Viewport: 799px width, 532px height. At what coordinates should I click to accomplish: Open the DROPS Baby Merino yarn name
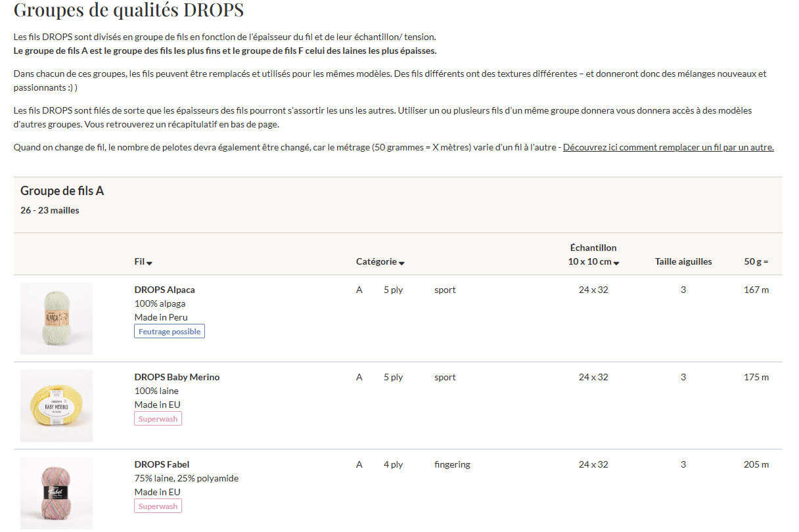click(177, 377)
